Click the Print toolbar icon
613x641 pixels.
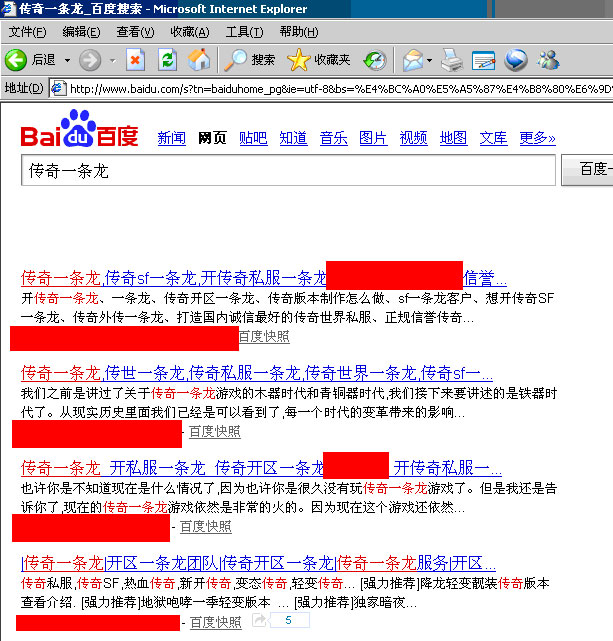click(452, 60)
